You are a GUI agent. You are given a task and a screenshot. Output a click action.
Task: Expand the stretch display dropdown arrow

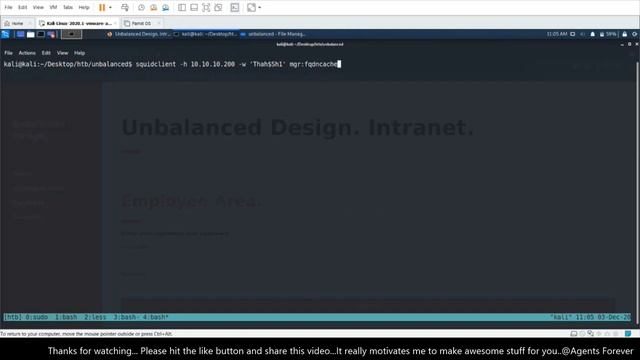pos(260,7)
